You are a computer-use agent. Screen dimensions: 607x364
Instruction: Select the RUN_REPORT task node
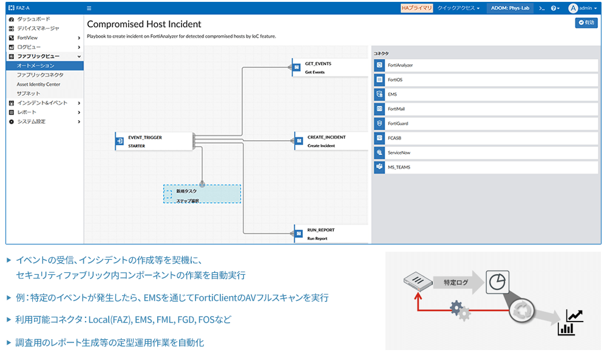[331, 234]
